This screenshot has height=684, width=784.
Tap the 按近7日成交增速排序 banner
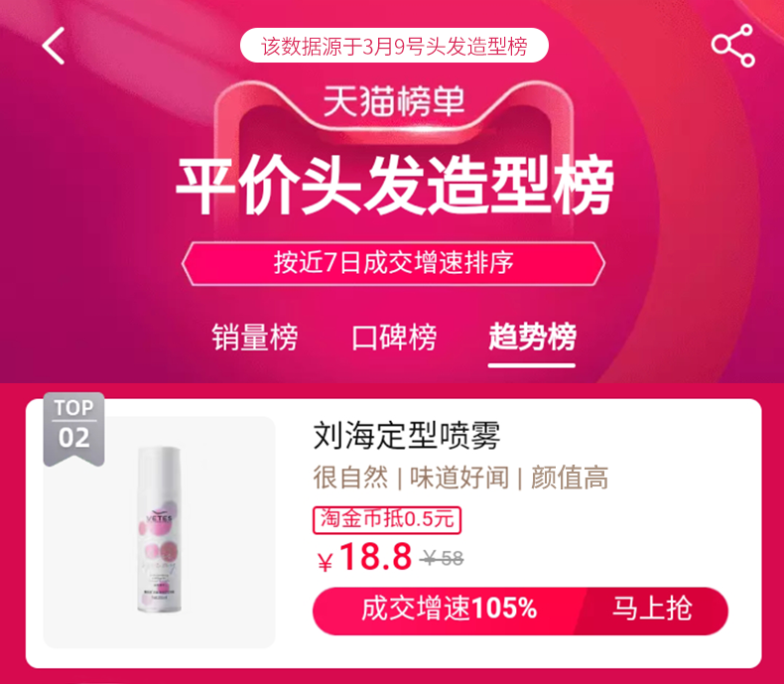[394, 263]
